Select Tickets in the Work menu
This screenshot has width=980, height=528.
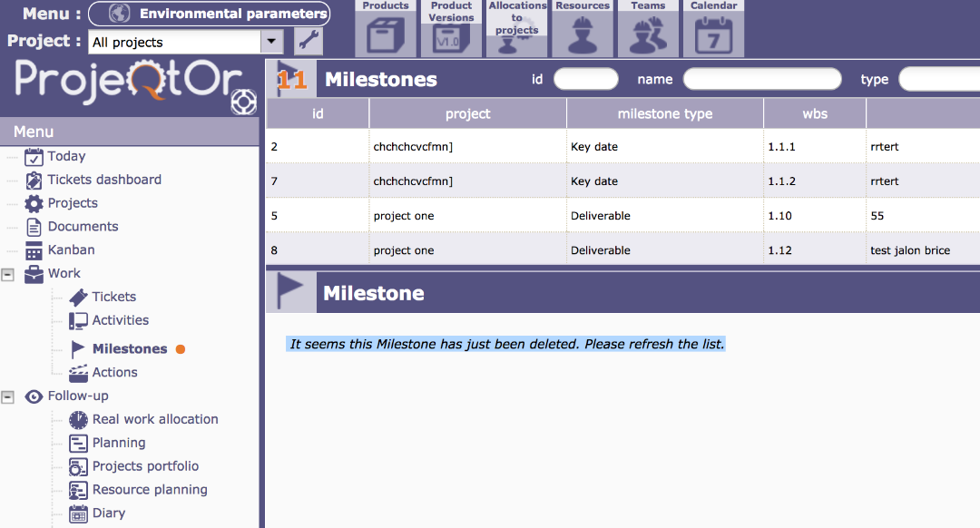click(x=113, y=297)
